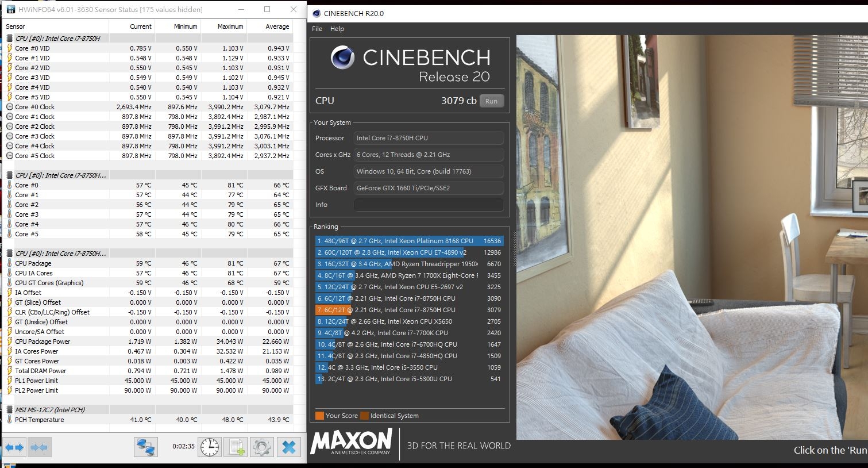Click the rendered room image in Cinebench
The width and height of the screenshot is (868, 468).
692,237
